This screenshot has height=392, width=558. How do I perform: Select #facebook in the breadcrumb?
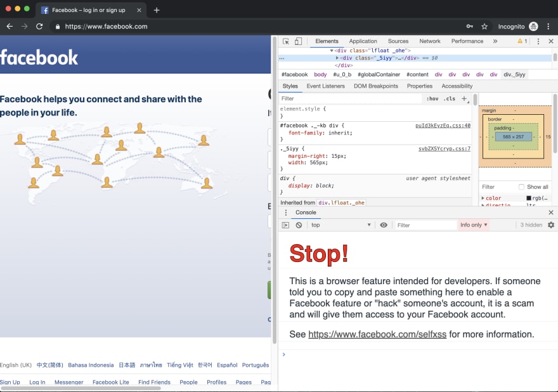click(x=294, y=74)
